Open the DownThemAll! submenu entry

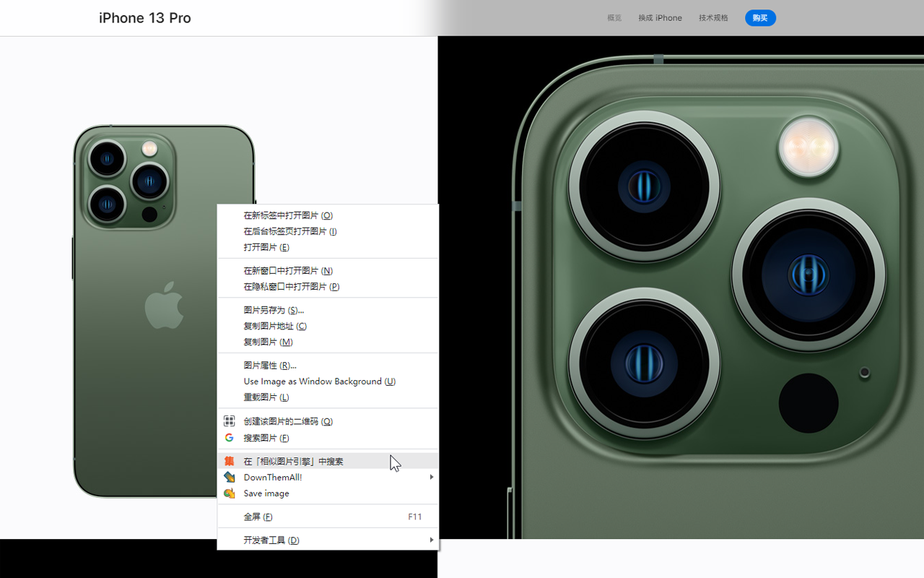coord(328,477)
